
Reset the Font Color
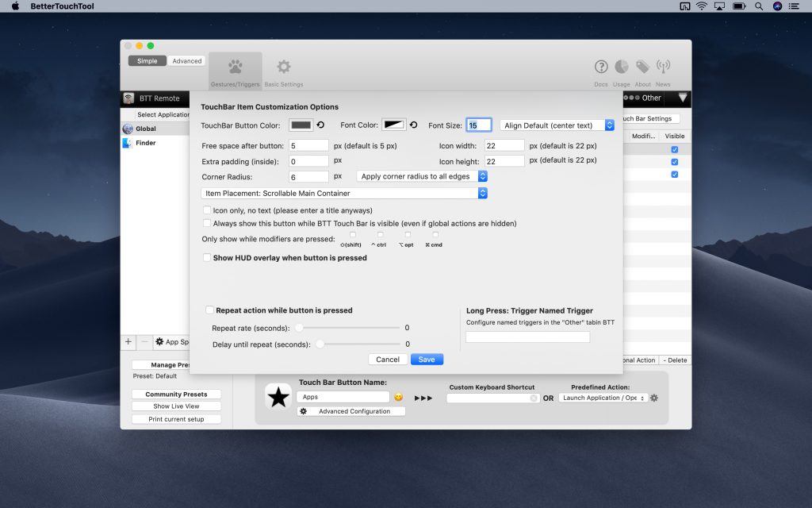(413, 125)
